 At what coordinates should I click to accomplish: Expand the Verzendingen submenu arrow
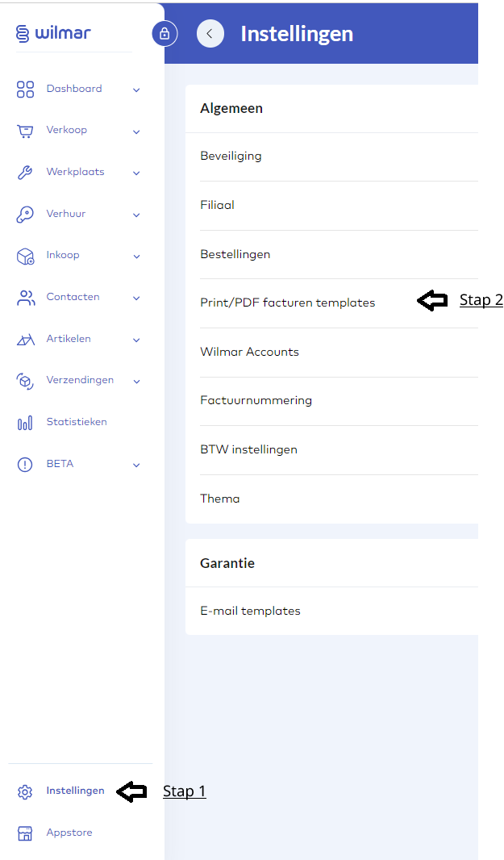click(x=136, y=381)
